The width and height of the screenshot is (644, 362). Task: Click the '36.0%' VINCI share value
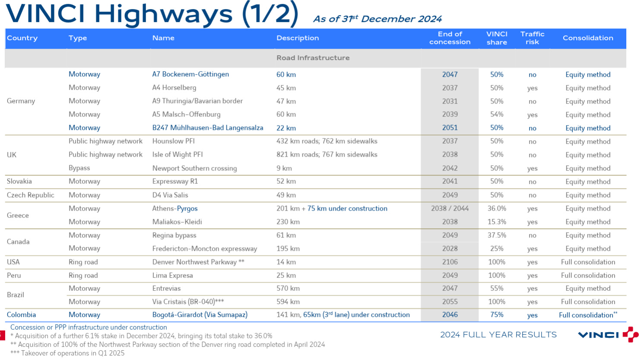tap(497, 208)
